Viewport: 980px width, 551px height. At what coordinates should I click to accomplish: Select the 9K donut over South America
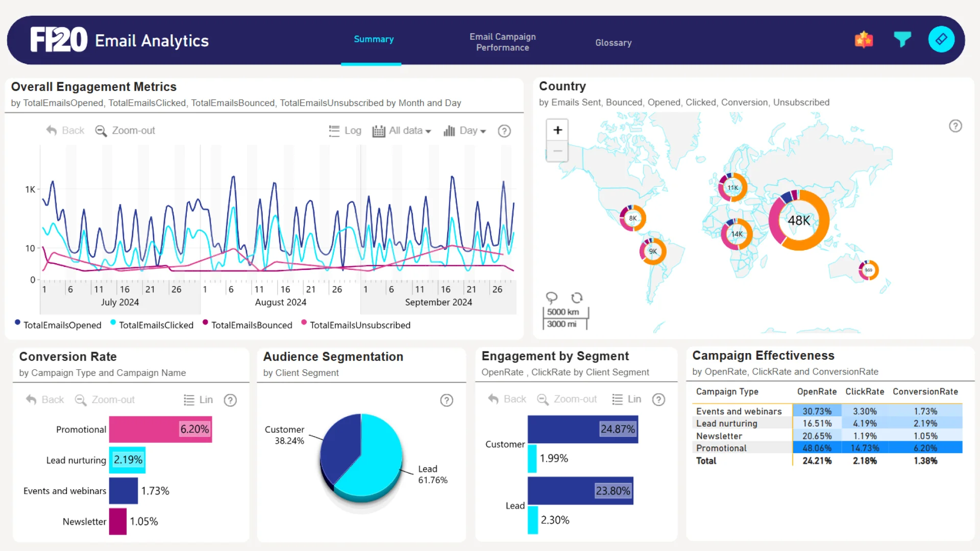[653, 252]
